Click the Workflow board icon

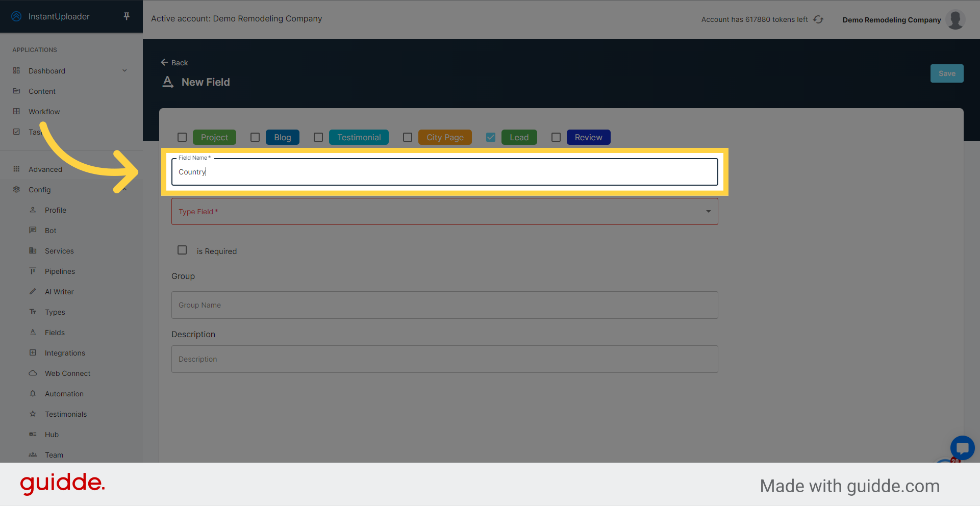tap(16, 111)
